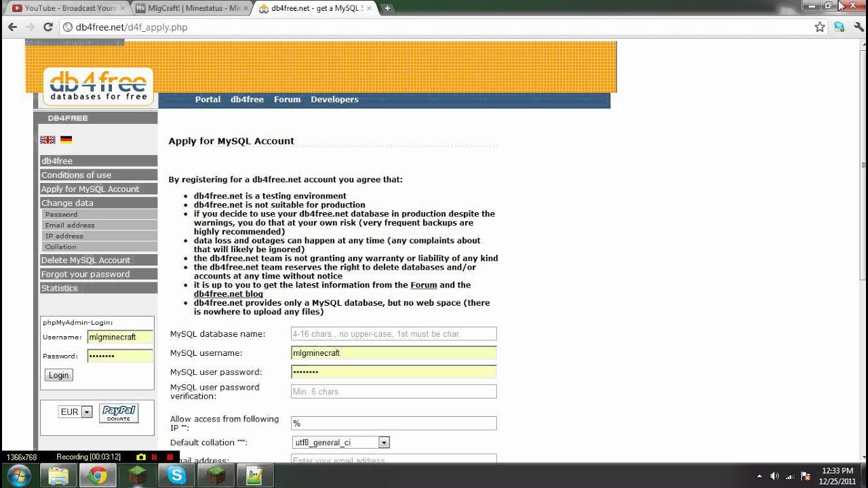
Task: Open Skype from the taskbar
Action: point(176,476)
